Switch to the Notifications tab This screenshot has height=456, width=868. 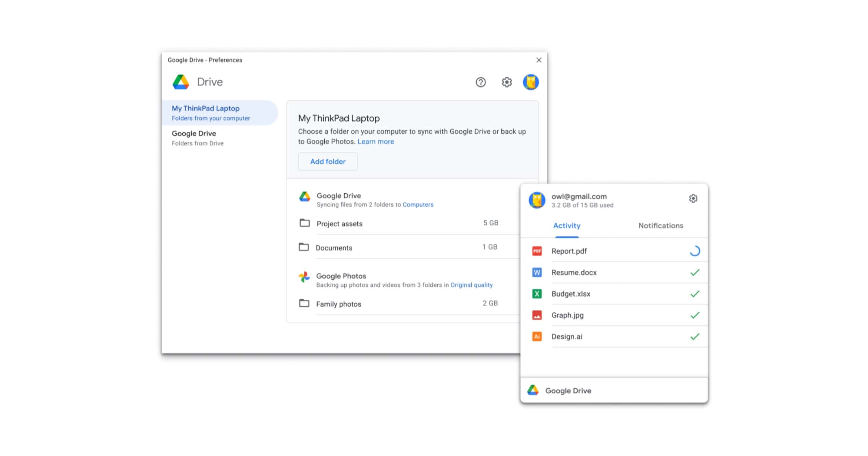pyautogui.click(x=660, y=225)
